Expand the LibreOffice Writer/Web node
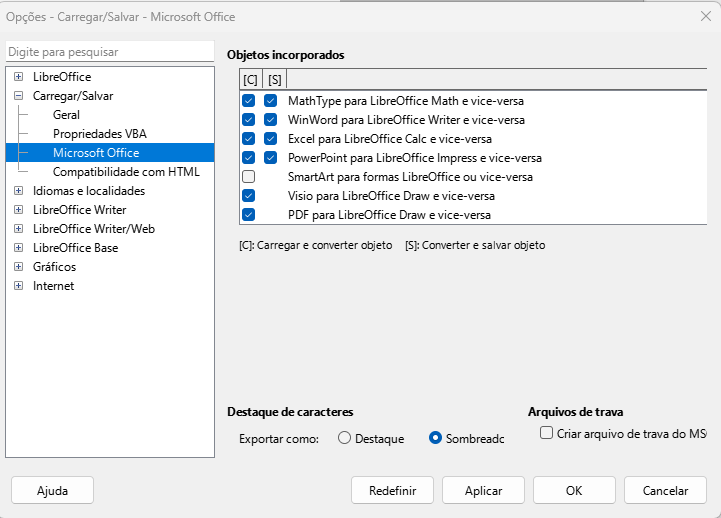The image size is (721, 518). (x=18, y=228)
